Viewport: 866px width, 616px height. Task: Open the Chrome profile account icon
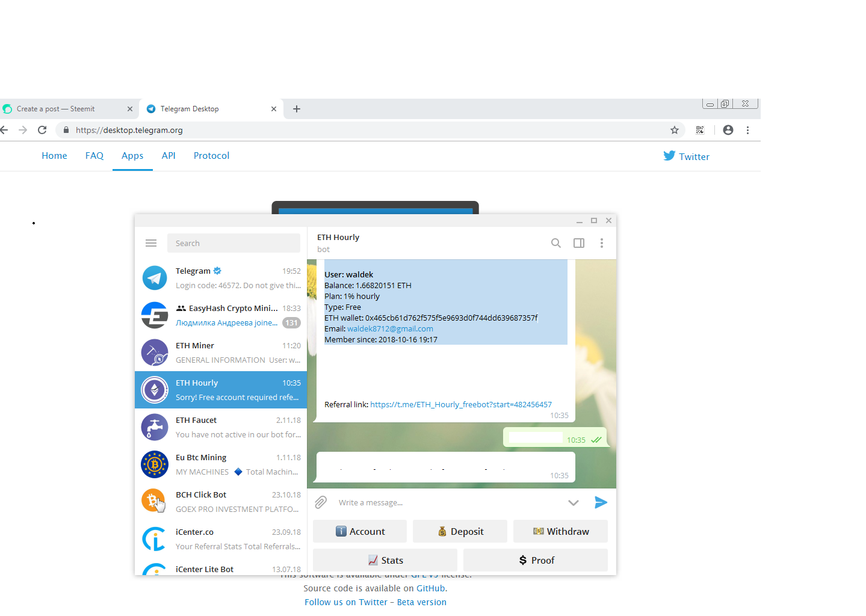tap(728, 130)
